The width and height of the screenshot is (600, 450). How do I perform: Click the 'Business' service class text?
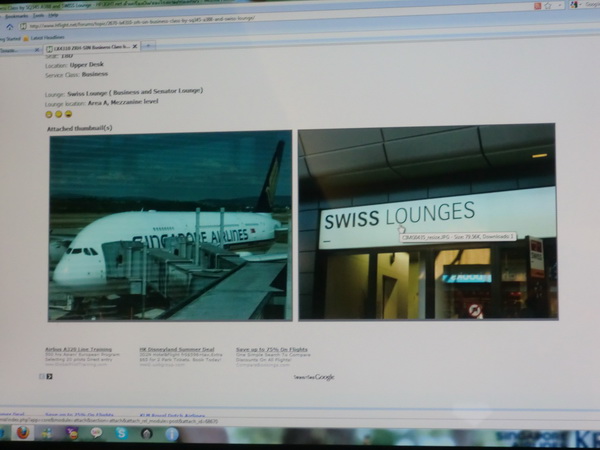pyautogui.click(x=95, y=74)
